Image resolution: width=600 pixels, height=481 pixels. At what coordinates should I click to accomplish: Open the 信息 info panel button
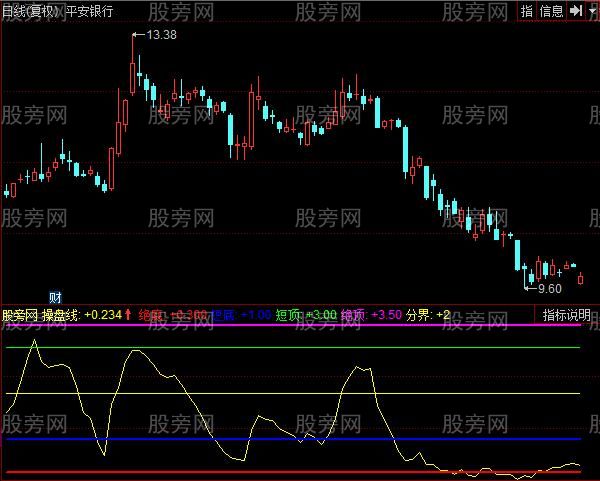coord(551,11)
